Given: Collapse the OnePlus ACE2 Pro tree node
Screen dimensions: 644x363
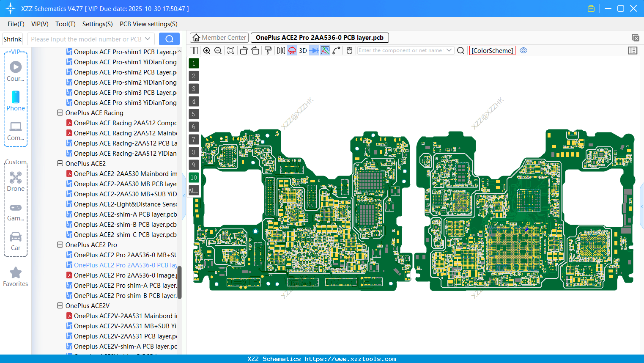Looking at the screenshot, I should [x=60, y=245].
